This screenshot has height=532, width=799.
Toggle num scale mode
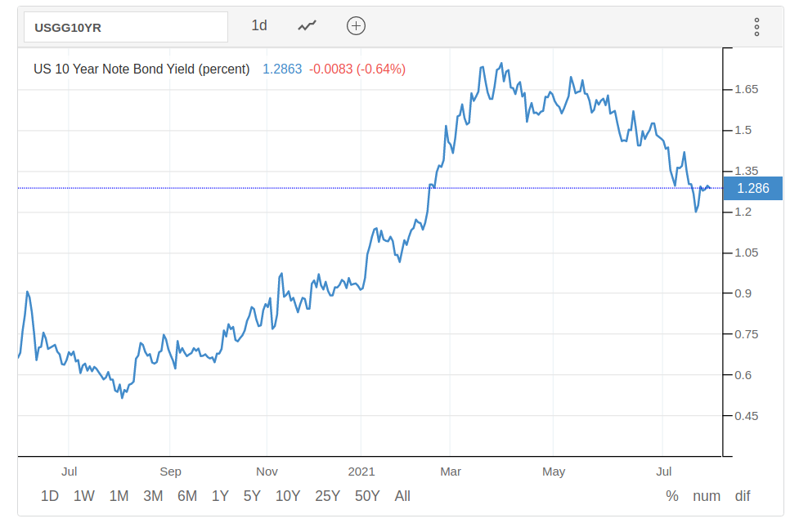[707, 496]
